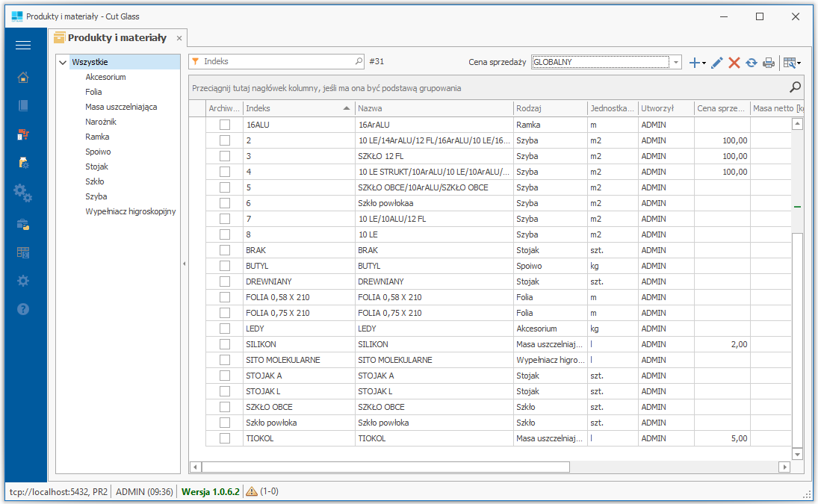
Task: Collapse the Wszystkie tree node
Action: [x=63, y=63]
